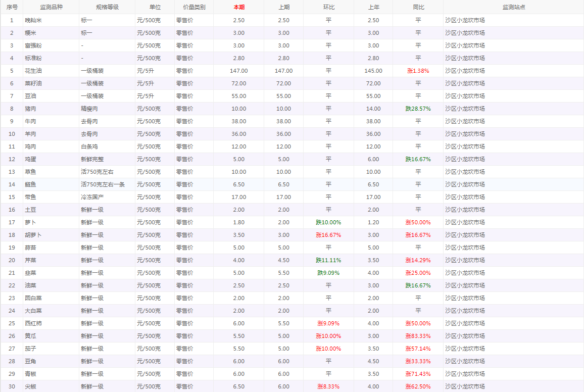Click the 序号 column header

coord(12,7)
